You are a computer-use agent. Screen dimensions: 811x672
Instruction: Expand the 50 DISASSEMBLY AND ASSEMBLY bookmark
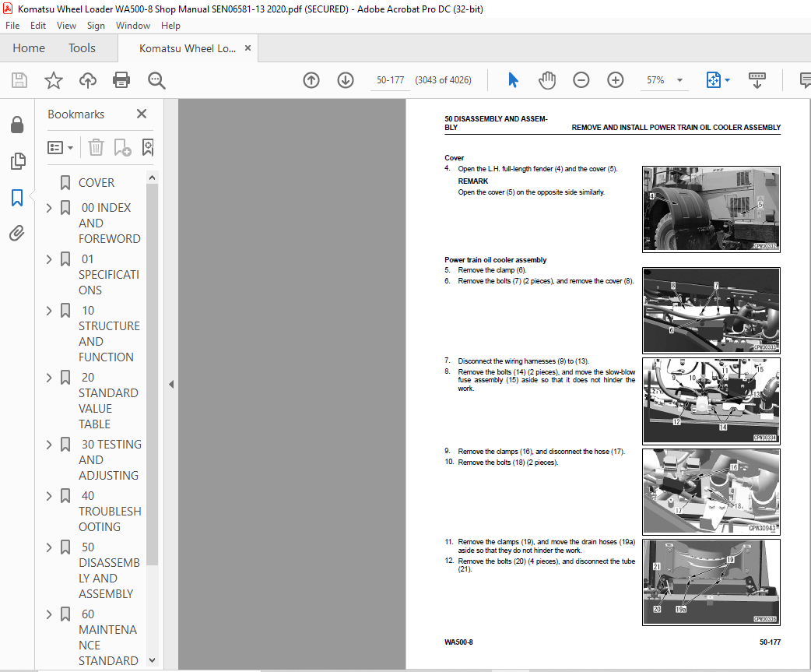pyautogui.click(x=49, y=547)
